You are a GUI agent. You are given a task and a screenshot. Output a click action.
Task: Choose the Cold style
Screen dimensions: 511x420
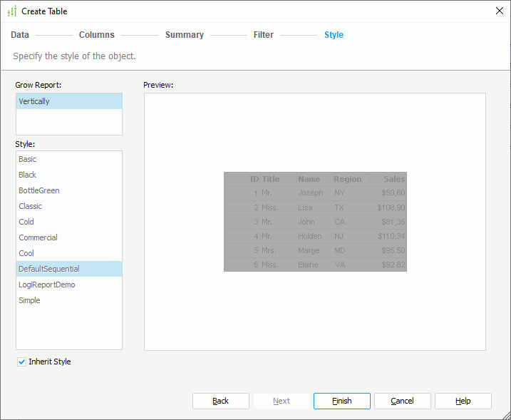pyautogui.click(x=69, y=222)
